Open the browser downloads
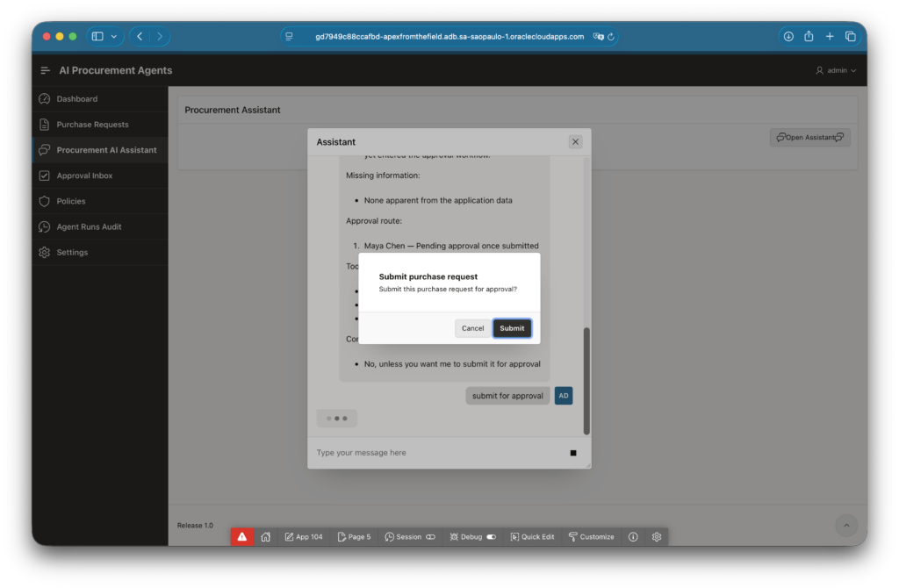Viewport: 899px width, 588px height. [789, 36]
